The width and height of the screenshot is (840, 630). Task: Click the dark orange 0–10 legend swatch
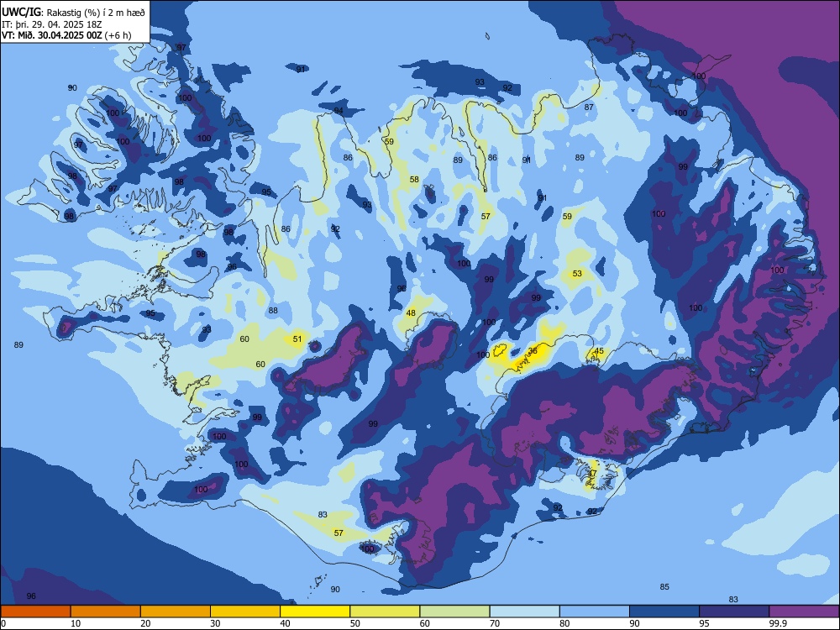click(x=35, y=612)
